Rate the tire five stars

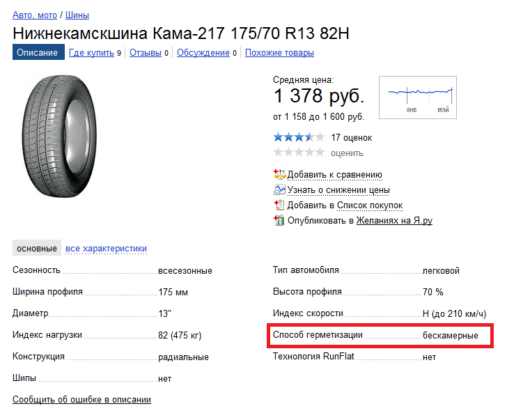pos(320,153)
